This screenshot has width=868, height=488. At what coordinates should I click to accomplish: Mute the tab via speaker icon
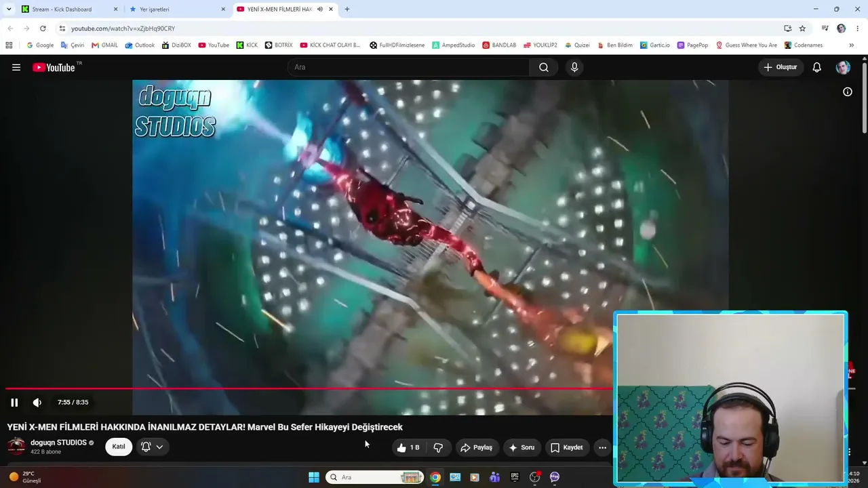[x=320, y=9]
